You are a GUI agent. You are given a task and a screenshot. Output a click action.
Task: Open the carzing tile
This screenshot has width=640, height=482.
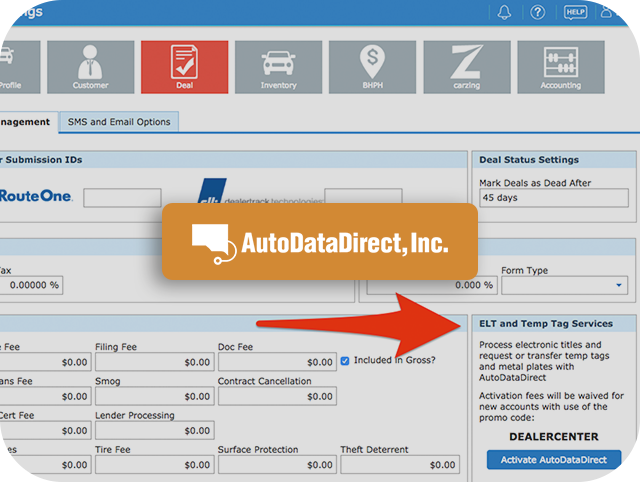467,67
